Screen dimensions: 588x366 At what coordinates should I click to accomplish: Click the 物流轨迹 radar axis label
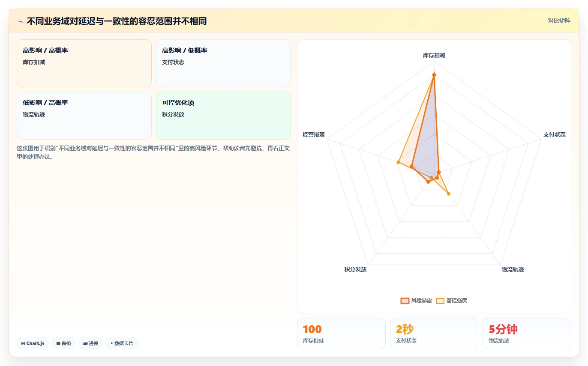coord(513,269)
